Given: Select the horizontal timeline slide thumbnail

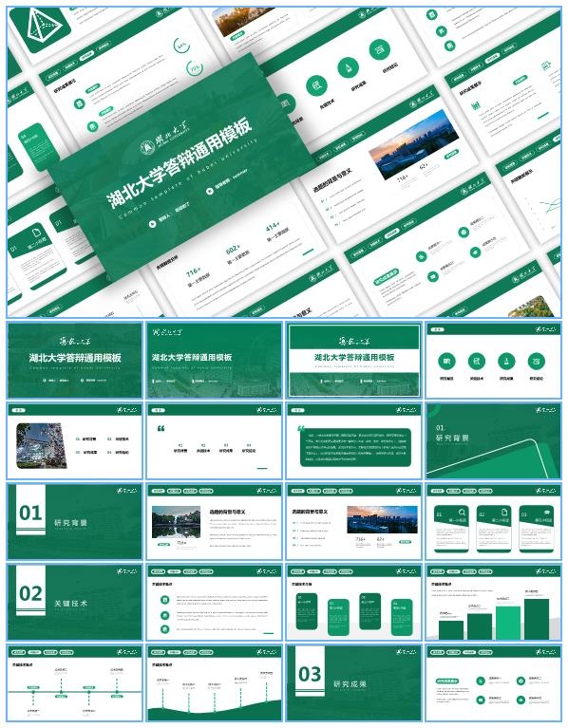Looking at the screenshot, I should tap(74, 682).
